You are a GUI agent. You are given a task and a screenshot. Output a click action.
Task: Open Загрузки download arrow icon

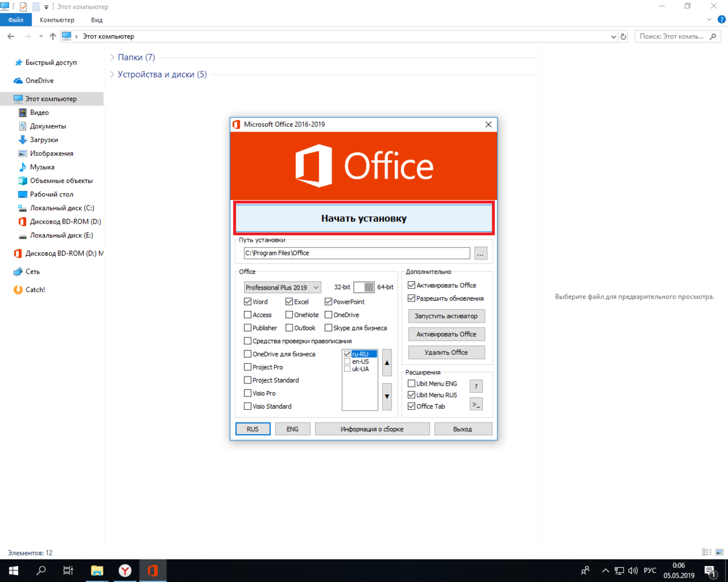(x=23, y=139)
